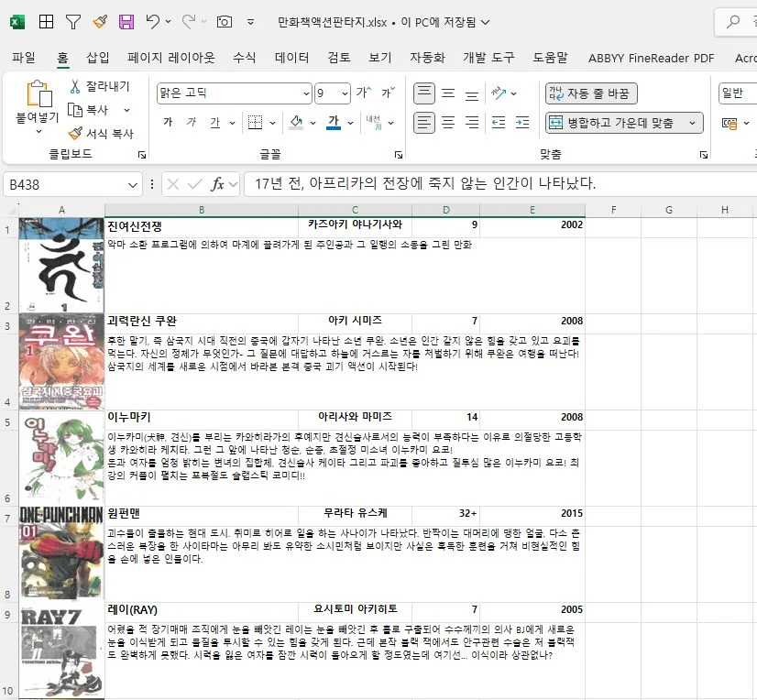Switch to the 데이터 (Data) tab
757x700 pixels.
[291, 58]
